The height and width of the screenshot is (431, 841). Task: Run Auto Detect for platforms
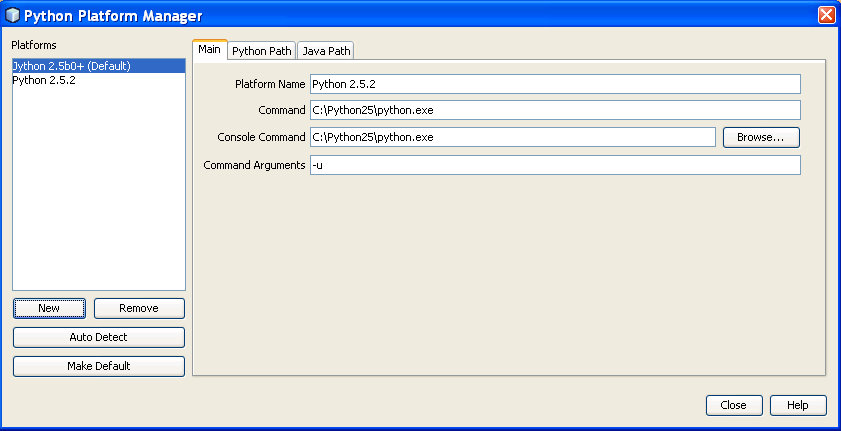(99, 337)
